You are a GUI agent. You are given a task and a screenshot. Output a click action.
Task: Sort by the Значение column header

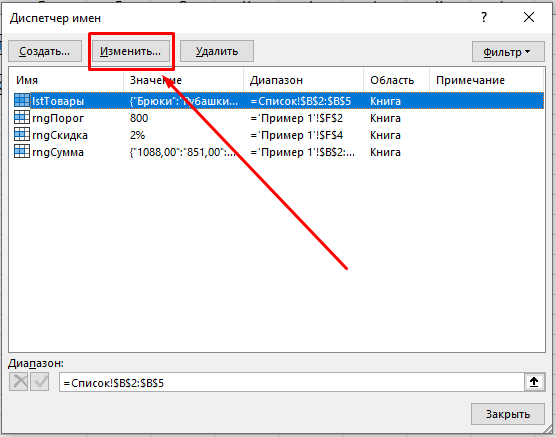pyautogui.click(x=183, y=80)
